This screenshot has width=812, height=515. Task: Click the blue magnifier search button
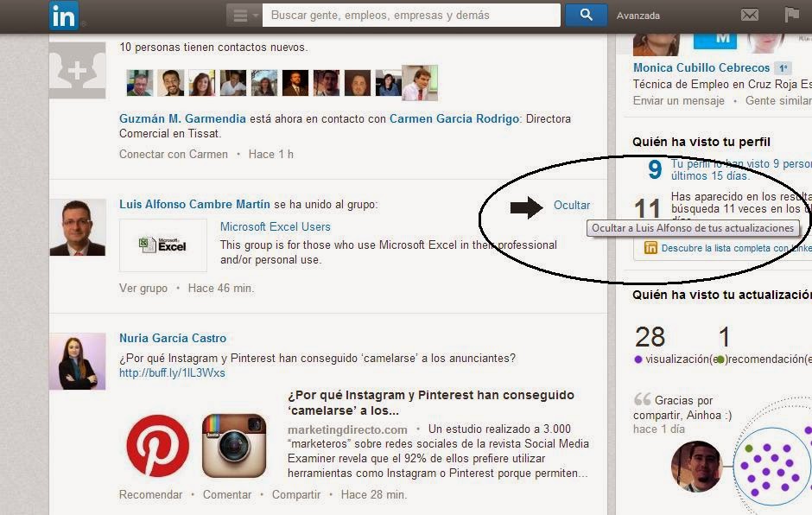pos(586,16)
